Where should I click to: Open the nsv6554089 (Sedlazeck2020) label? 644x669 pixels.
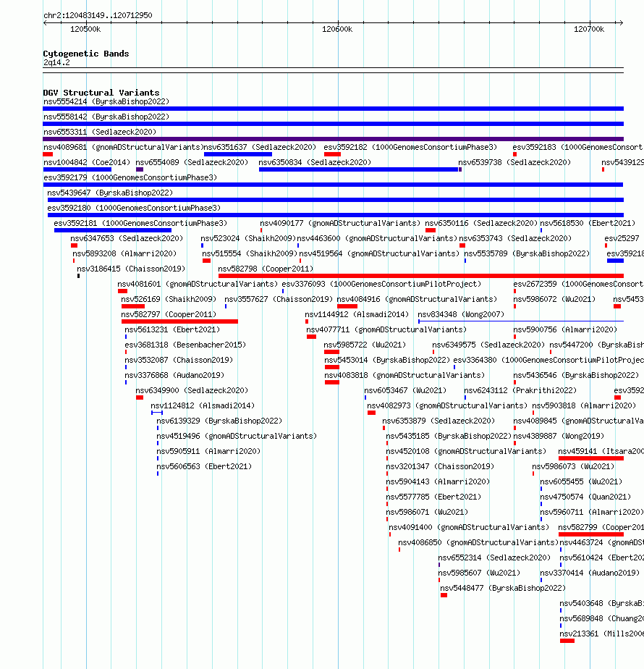[192, 163]
